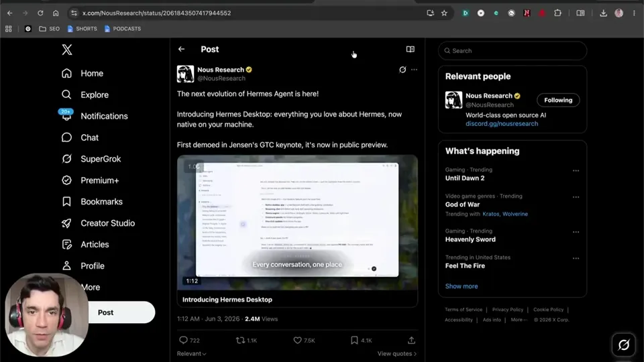
Task: Click the Creator Studio rocket icon
Action: click(x=66, y=223)
